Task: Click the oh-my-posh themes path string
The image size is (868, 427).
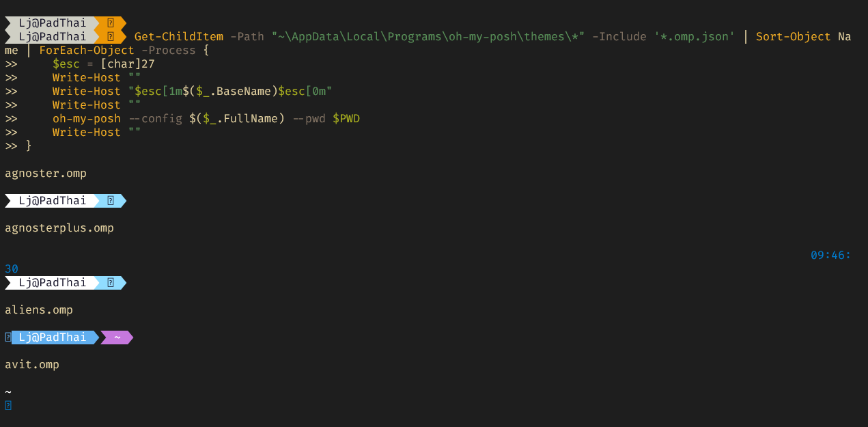Action: [x=428, y=36]
